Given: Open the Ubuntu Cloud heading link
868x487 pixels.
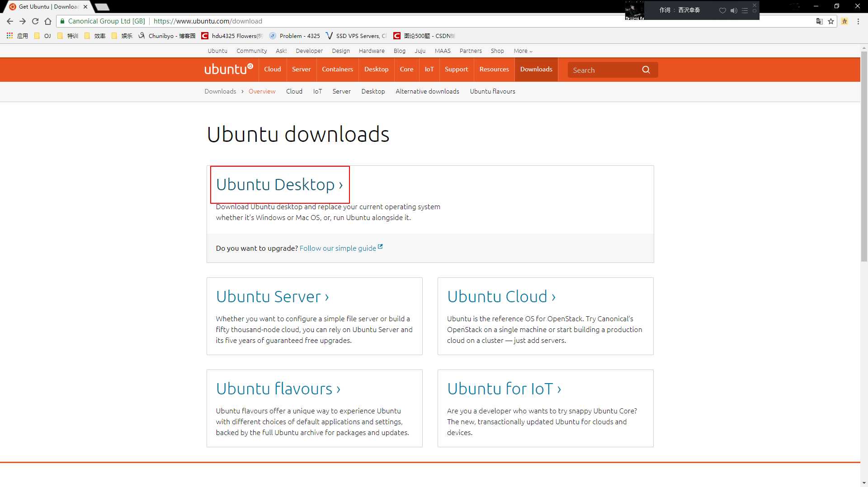Looking at the screenshot, I should point(501,296).
